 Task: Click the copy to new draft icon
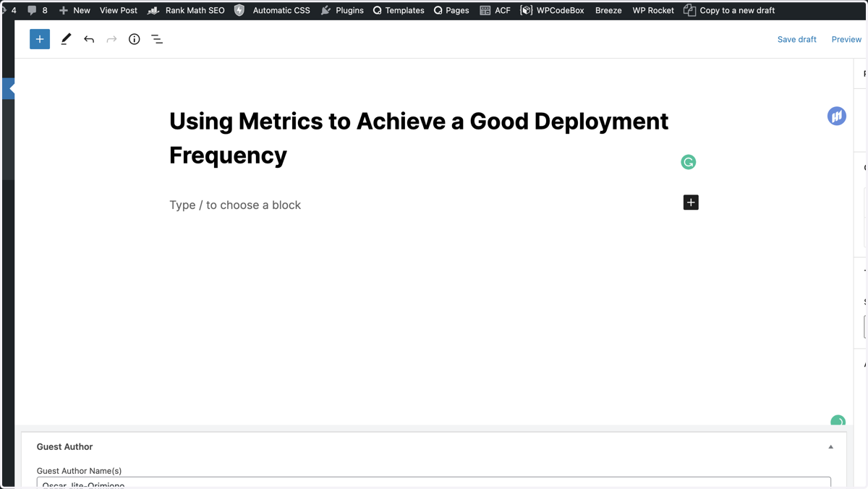pos(690,10)
